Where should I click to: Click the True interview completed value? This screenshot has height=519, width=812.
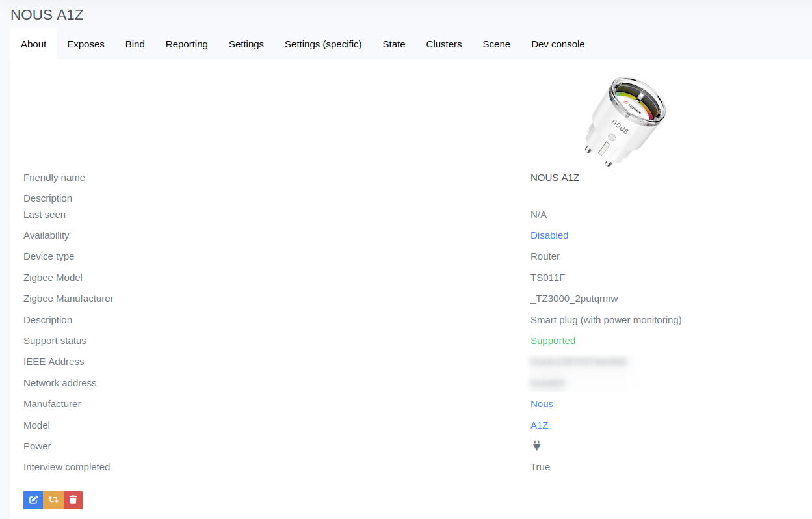tap(540, 467)
